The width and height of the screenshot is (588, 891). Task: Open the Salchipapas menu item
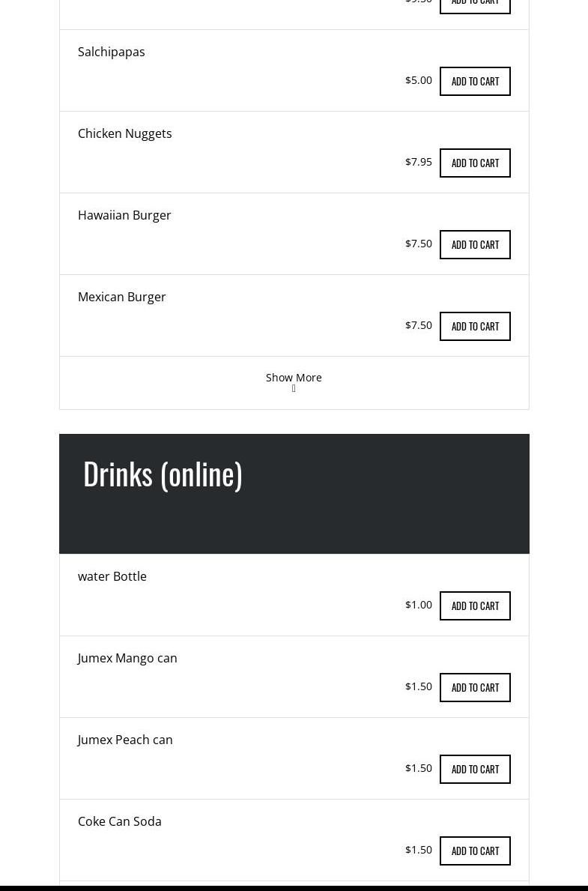coord(112,52)
